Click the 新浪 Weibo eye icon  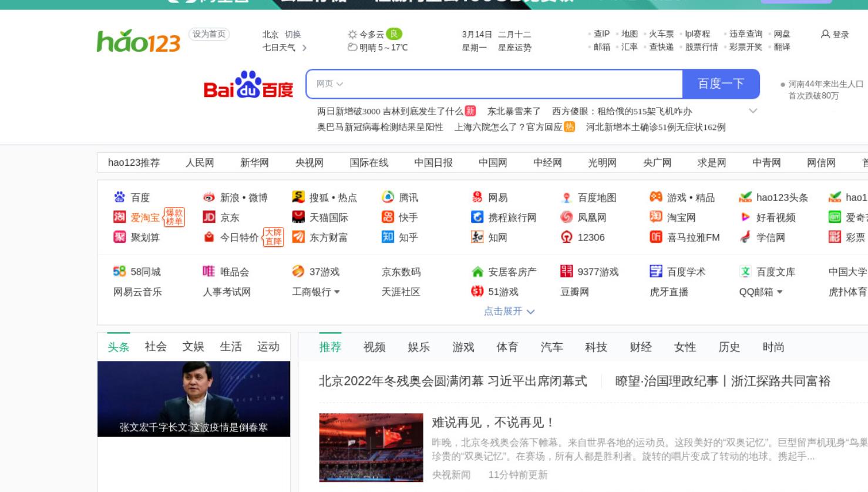point(209,197)
